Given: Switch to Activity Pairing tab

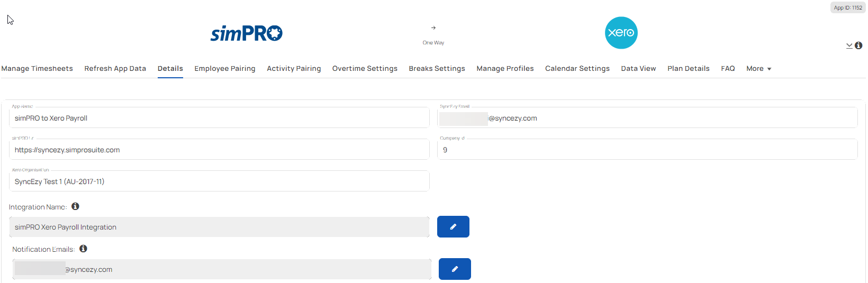Looking at the screenshot, I should (x=294, y=68).
